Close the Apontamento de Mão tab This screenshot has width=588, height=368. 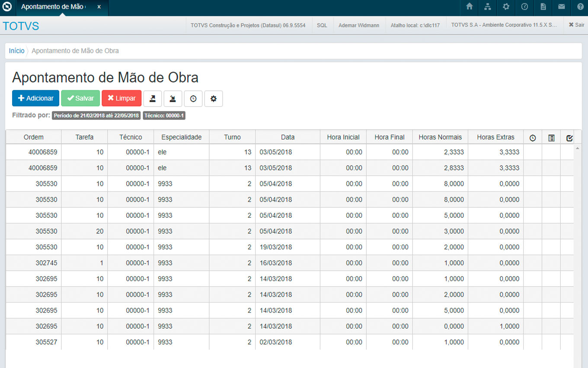[x=99, y=7]
